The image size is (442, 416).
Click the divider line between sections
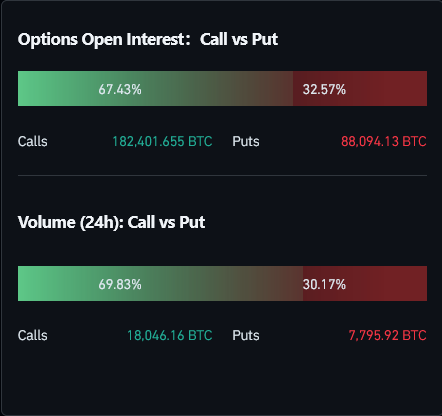click(222, 175)
